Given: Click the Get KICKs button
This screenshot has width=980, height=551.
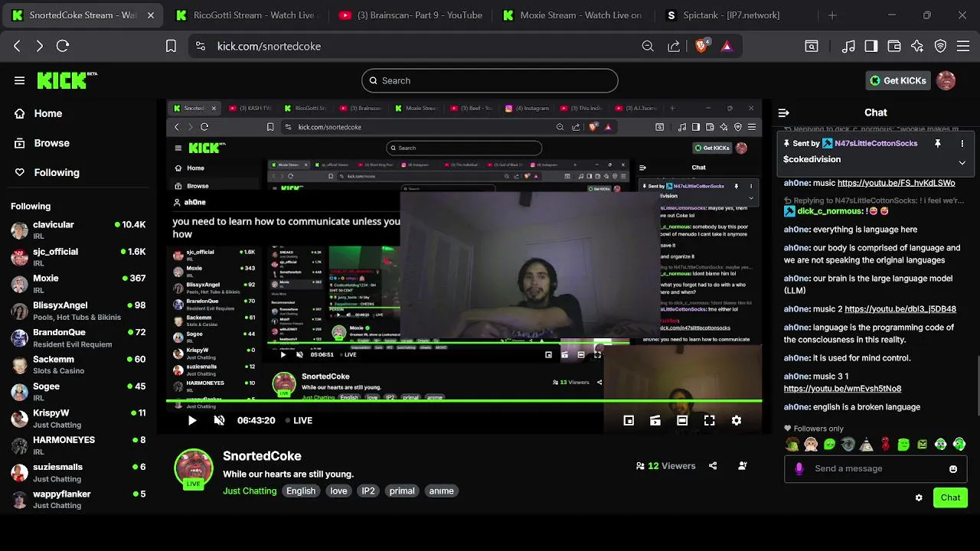Looking at the screenshot, I should click(x=898, y=80).
